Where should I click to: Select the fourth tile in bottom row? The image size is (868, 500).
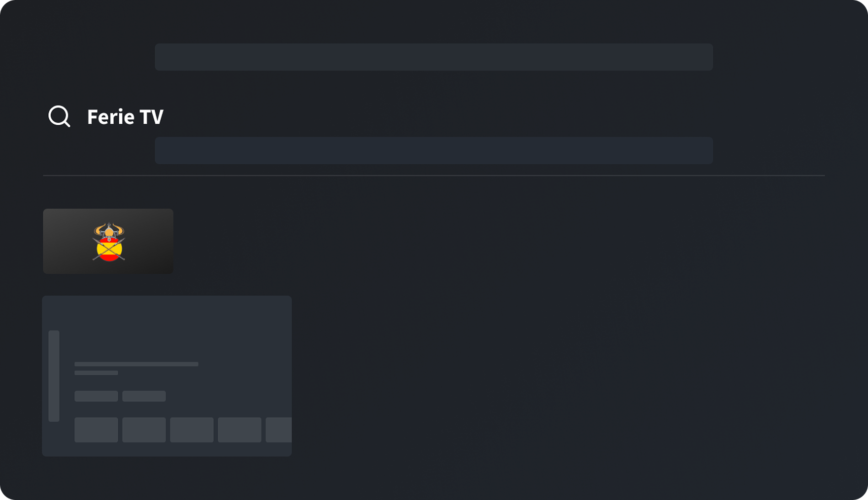coord(239,429)
